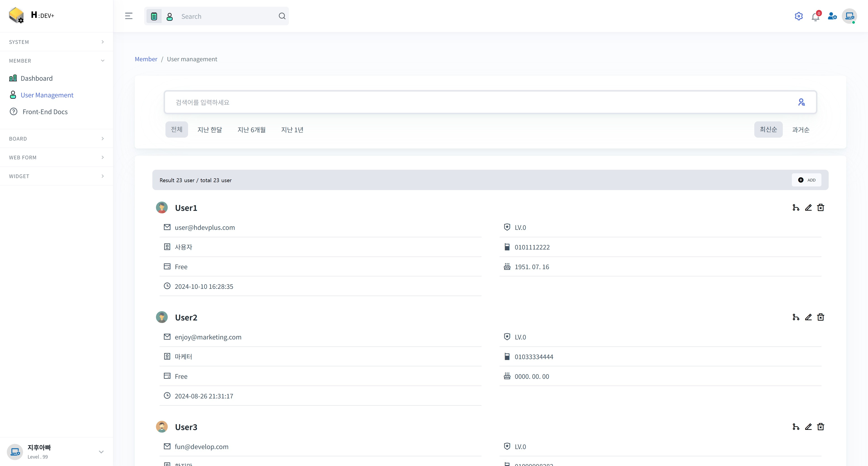
Task: Delete User2 with the trash icon
Action: tap(821, 317)
